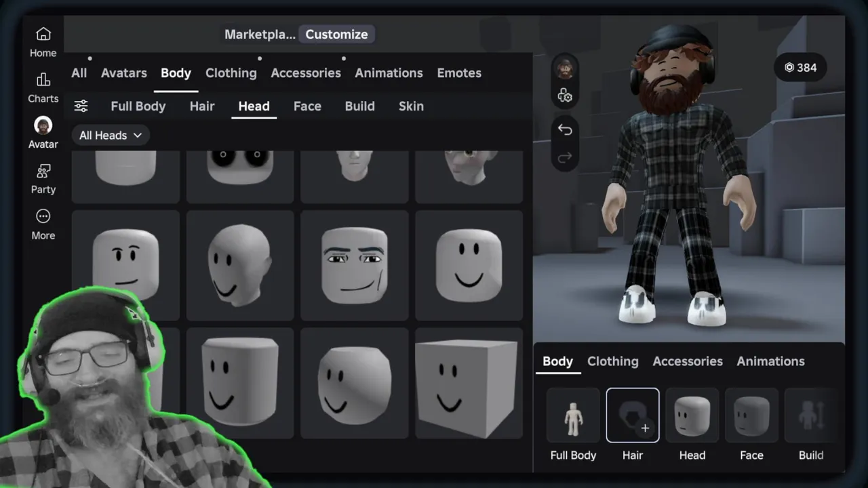Choose the big black eyes head
Viewport: 868px width, 488px height.
click(240, 176)
